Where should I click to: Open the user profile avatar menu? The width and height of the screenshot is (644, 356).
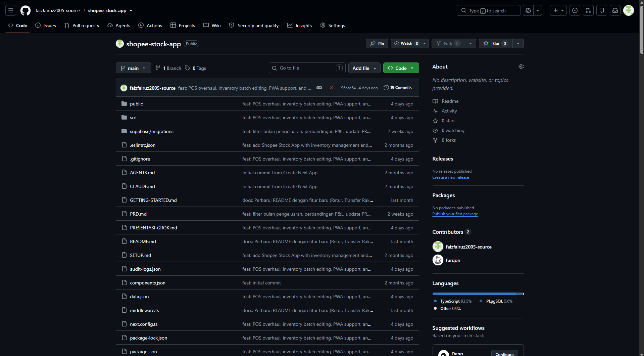tap(629, 11)
